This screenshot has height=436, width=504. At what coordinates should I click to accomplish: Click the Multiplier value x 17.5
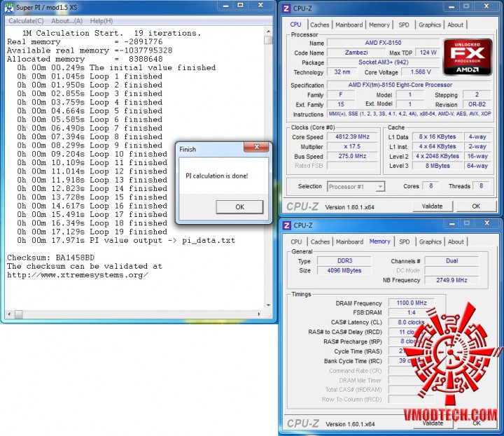(x=352, y=146)
